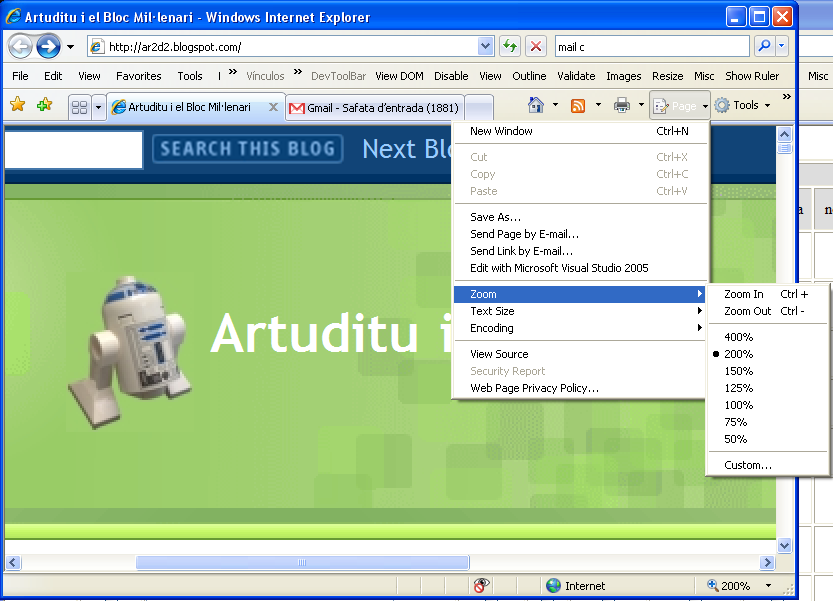The image size is (833, 601).
Task: Go to the Home page icon
Action: (x=536, y=105)
